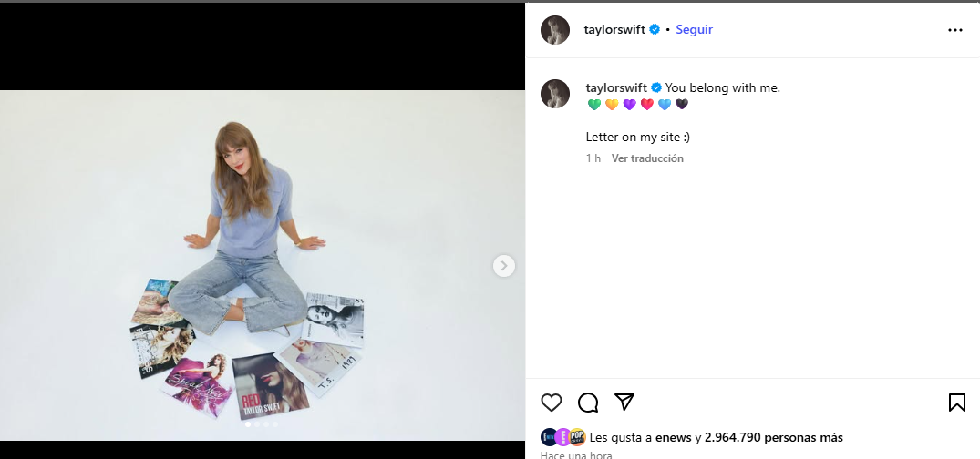Open the enews profile from the likes line
Image resolution: width=980 pixels, height=459 pixels.
[673, 438]
